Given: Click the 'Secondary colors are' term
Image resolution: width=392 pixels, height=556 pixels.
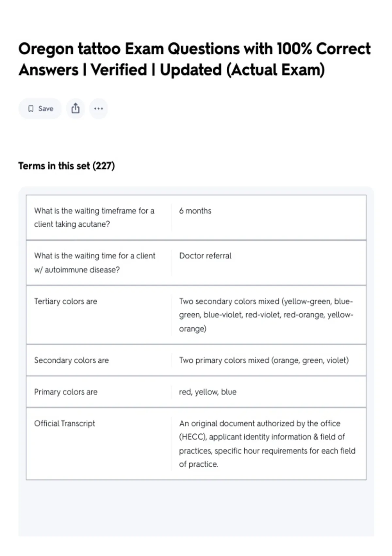Looking at the screenshot, I should (72, 360).
